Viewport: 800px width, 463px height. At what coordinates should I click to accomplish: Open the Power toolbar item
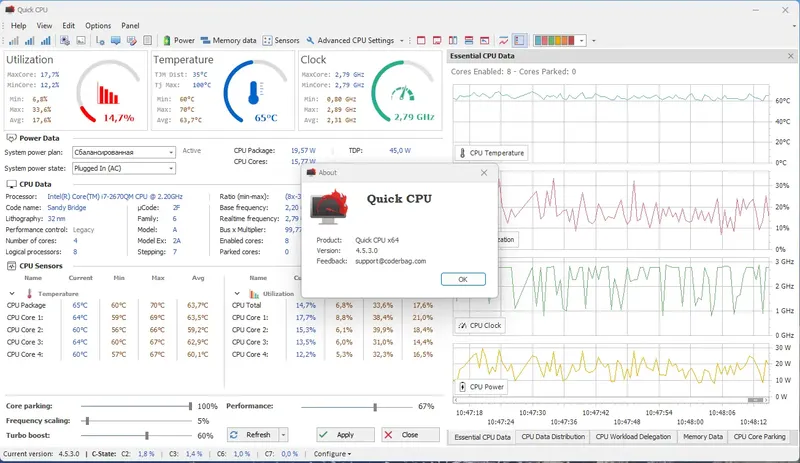[x=179, y=40]
